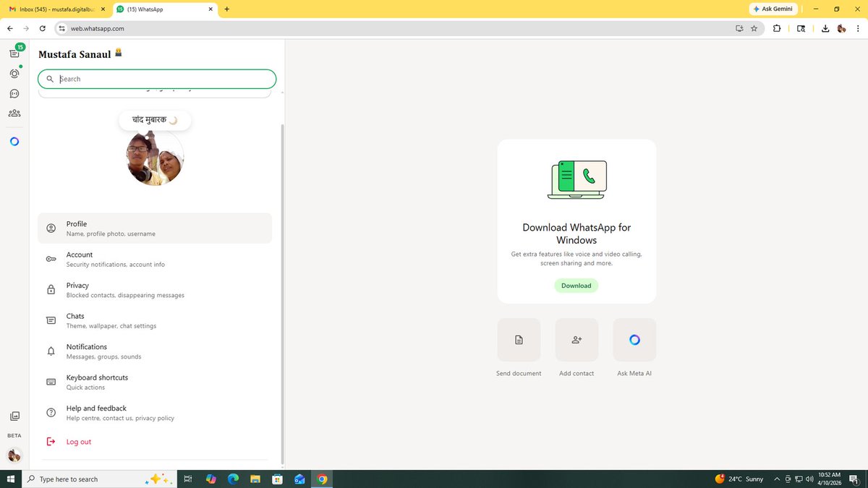Click the green Download button
The width and height of the screenshot is (868, 488).
tap(576, 285)
